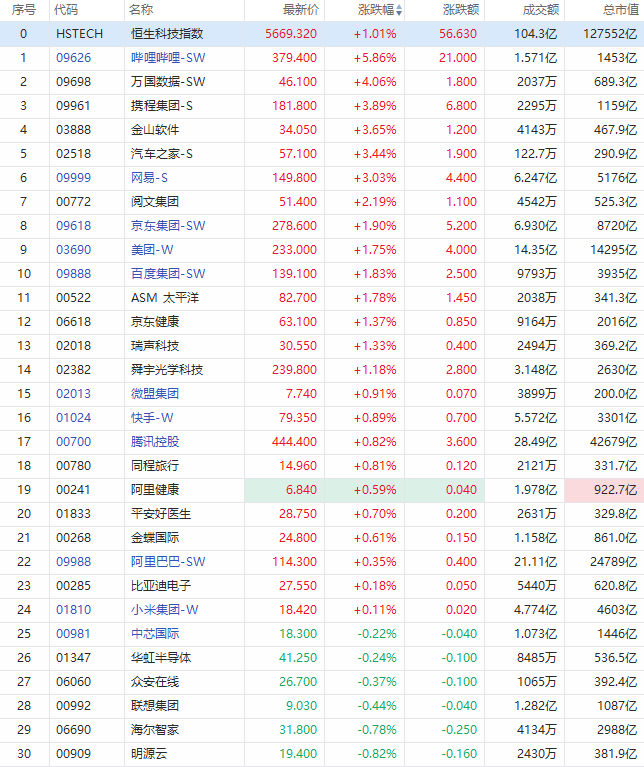Select 舜宇光学科技 name cell
The width and height of the screenshot is (644, 767).
point(167,369)
